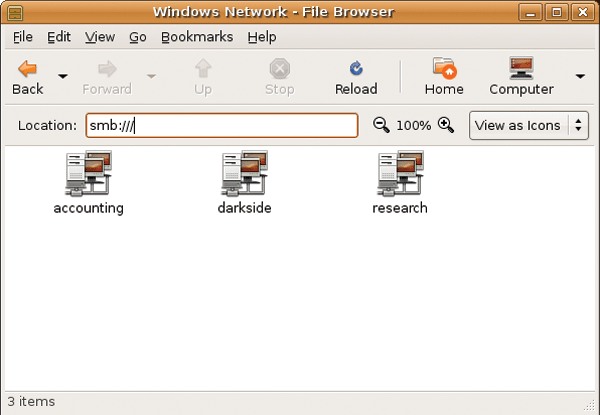Click the Back arrow icon

pos(28,69)
